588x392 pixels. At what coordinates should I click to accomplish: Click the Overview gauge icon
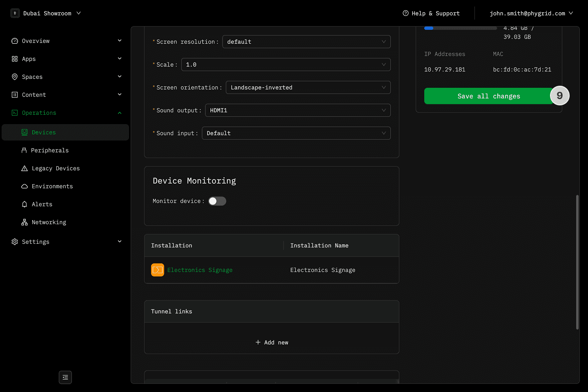click(15, 41)
